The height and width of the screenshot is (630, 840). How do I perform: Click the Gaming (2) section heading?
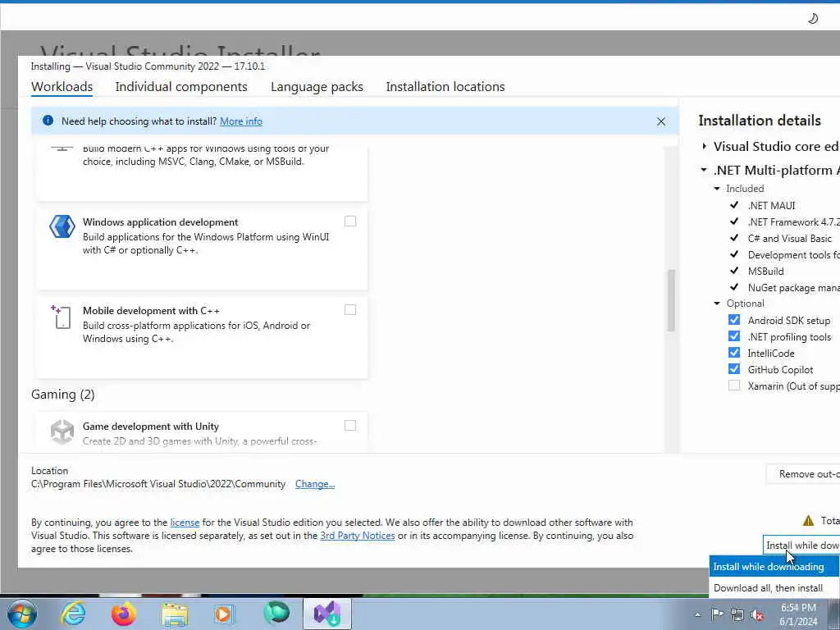pyautogui.click(x=62, y=395)
